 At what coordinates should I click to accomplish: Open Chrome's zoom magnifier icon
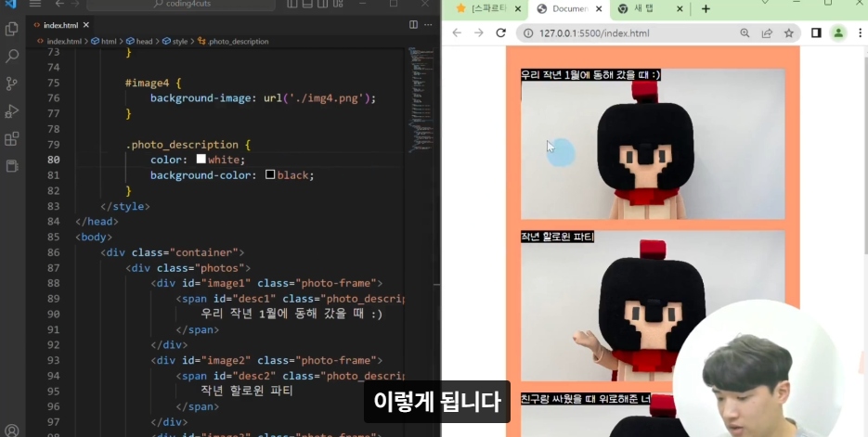[x=745, y=33]
